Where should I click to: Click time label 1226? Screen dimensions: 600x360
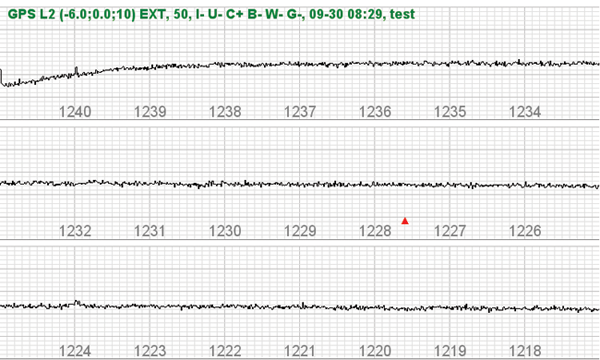pyautogui.click(x=525, y=231)
